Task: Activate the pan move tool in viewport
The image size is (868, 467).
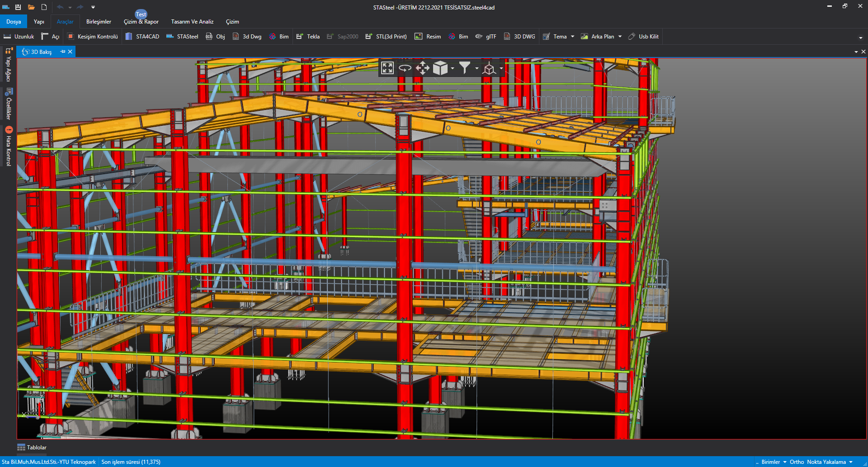Action: point(422,68)
